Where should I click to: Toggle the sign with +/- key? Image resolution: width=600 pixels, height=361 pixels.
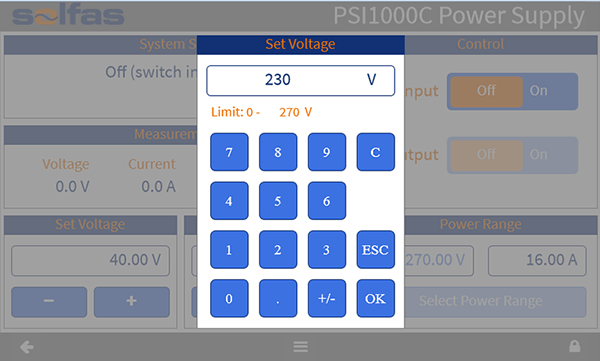(x=327, y=298)
